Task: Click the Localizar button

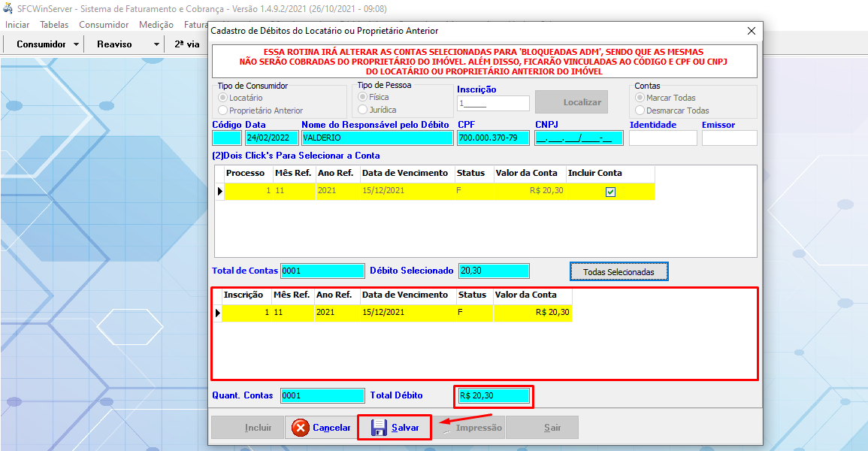Action: click(x=571, y=102)
